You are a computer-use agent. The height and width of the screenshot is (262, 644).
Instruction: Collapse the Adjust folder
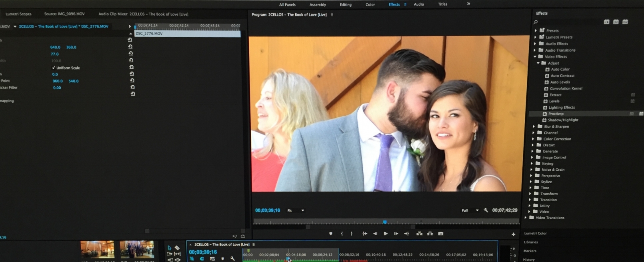click(x=538, y=63)
